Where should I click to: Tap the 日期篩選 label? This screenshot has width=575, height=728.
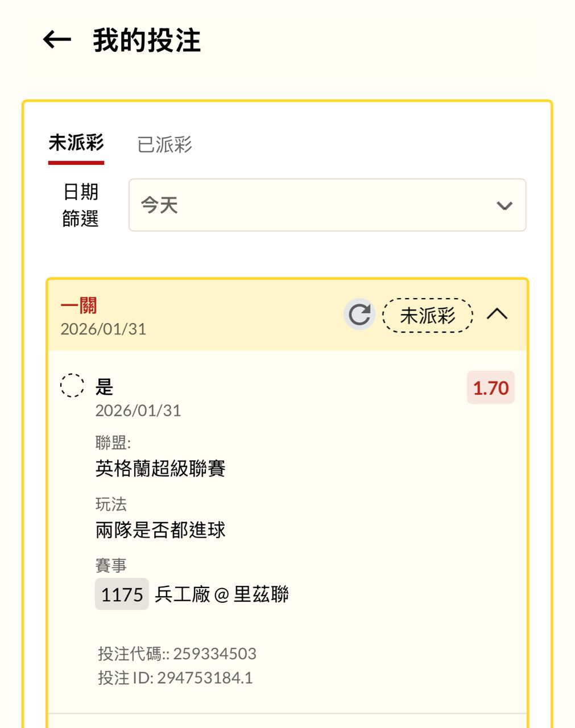(x=81, y=205)
